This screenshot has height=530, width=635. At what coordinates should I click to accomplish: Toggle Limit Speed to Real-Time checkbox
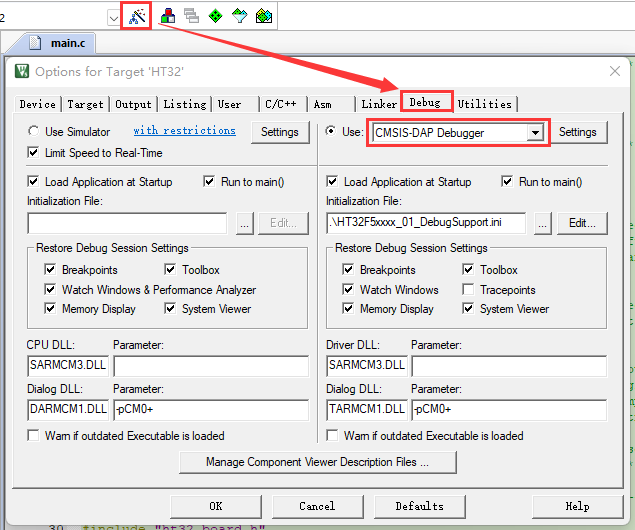(35, 153)
